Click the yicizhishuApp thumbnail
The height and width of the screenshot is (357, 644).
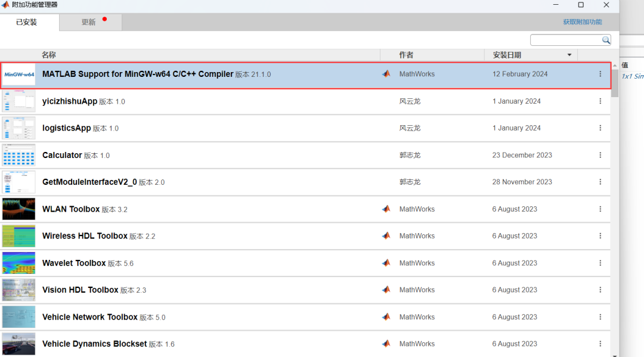pyautogui.click(x=19, y=101)
